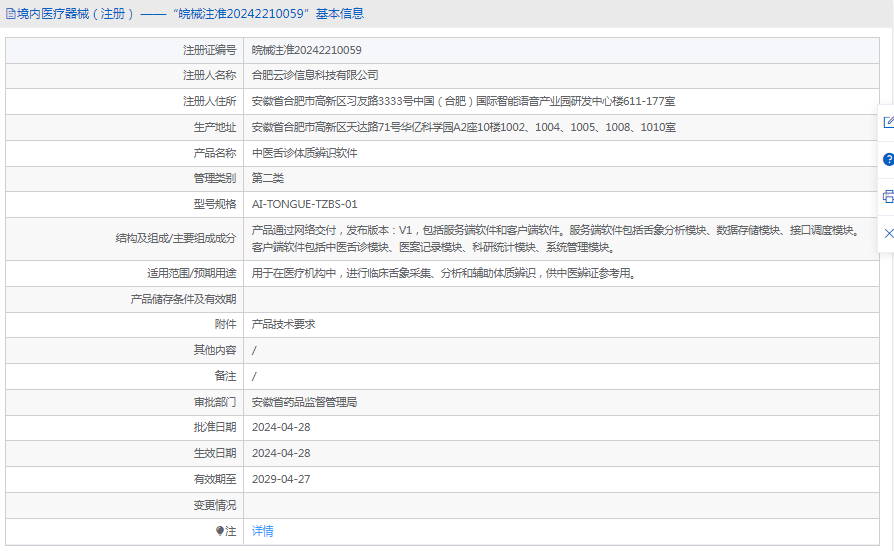Click approval department 安徽省药品监督管理局
Screen dimensions: 894x551
(304, 402)
